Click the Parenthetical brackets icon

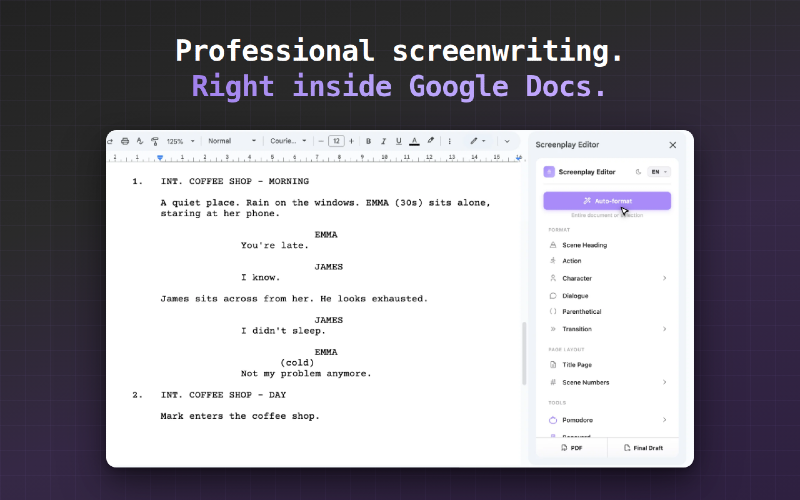pyautogui.click(x=553, y=311)
